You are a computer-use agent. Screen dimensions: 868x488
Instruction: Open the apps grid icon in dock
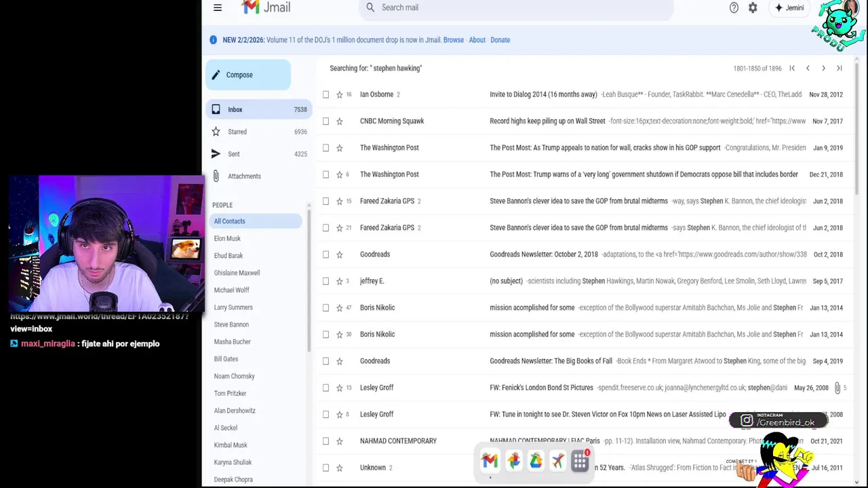[x=580, y=461]
